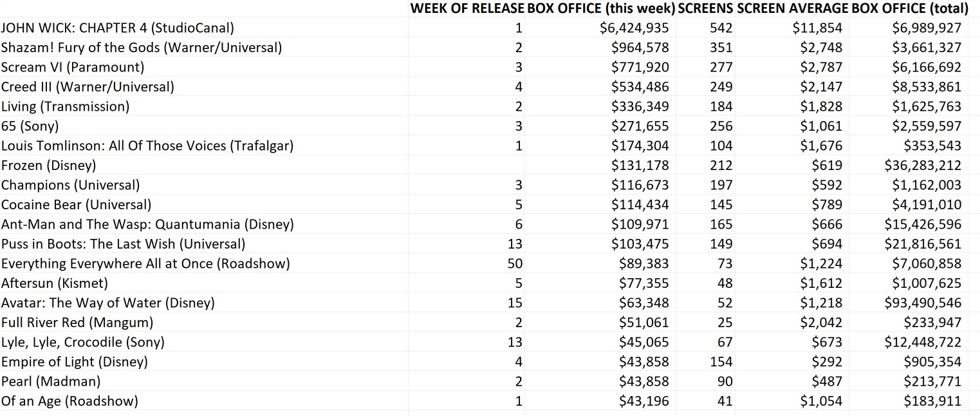Screen dimensions: 980x416
Task: Select the Louis Tomlinson: All Of Those Voices cell
Action: 147,146
